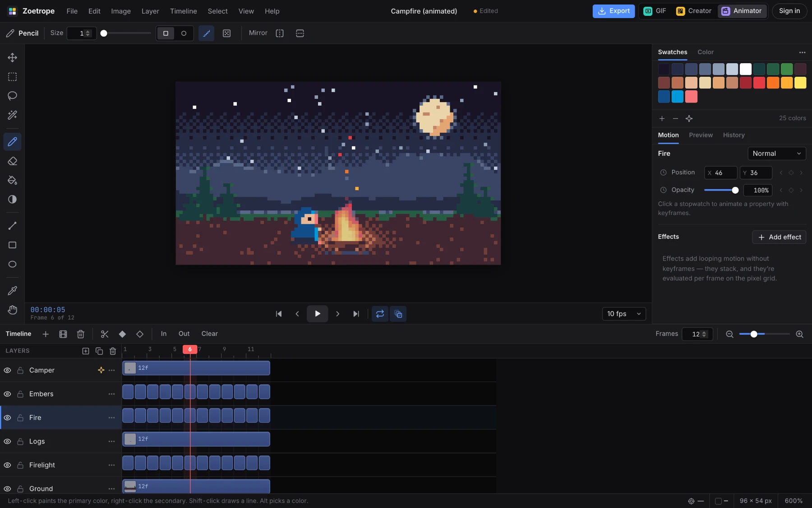Toggle onion skin overlay
Screen dimensions: 812x508
[398, 314]
